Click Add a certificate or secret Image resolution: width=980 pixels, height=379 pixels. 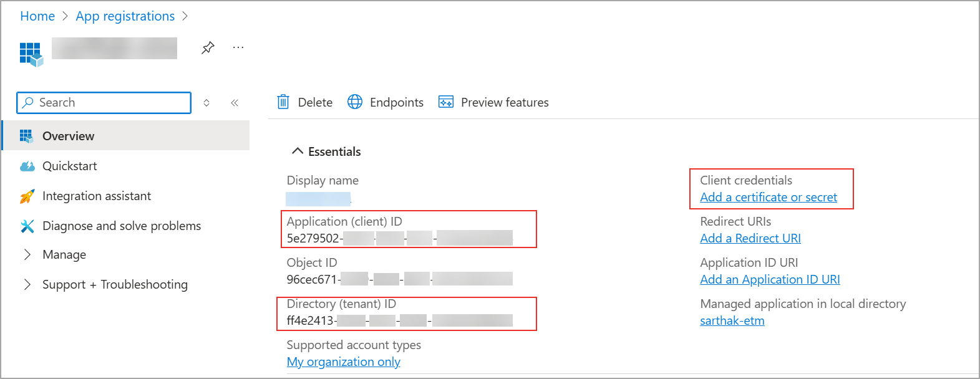(x=769, y=197)
